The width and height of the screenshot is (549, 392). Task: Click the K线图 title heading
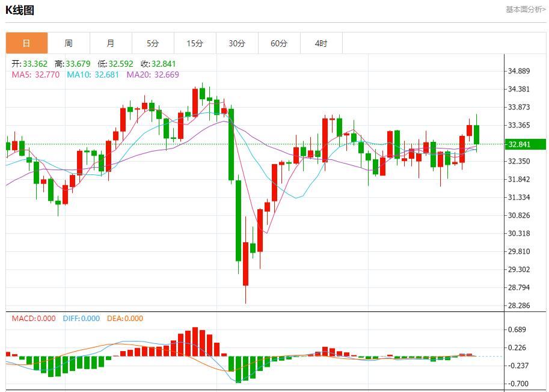(20, 10)
